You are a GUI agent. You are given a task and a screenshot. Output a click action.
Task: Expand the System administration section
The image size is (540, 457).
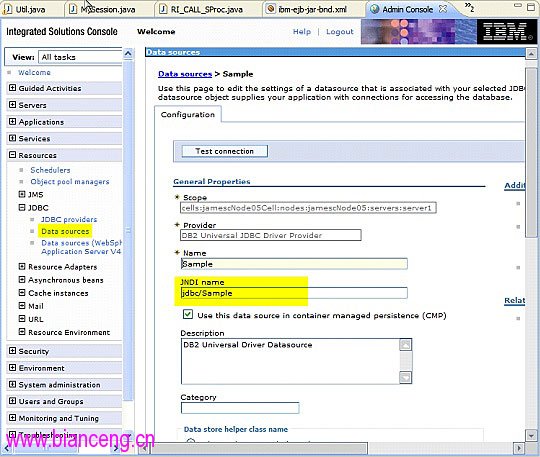[x=12, y=384]
